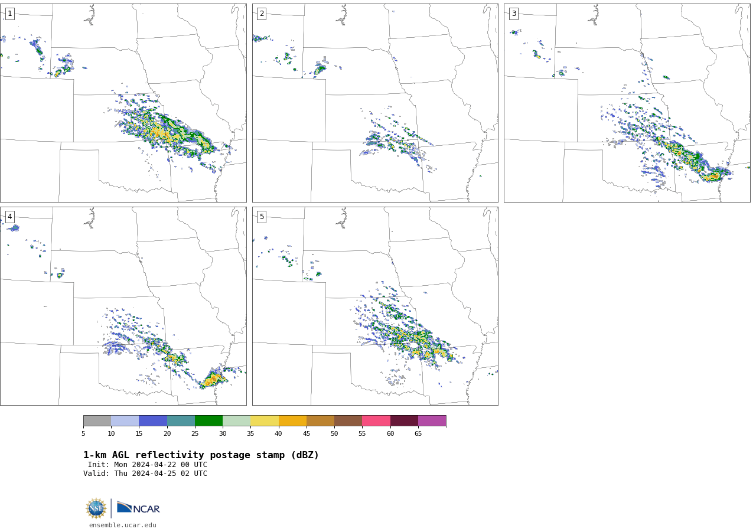The image size is (756, 532).
Task: Click the brown 50-55 dBZ swatch
Action: [x=348, y=420]
